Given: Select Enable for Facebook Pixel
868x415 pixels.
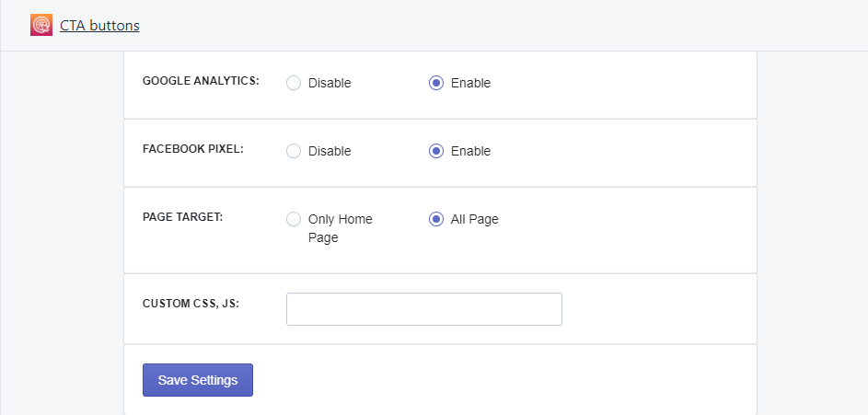Looking at the screenshot, I should point(436,151).
